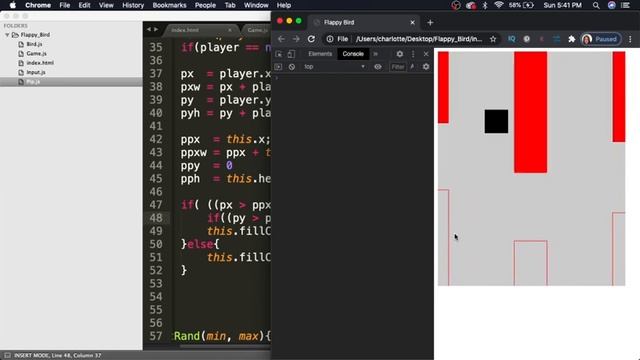The height and width of the screenshot is (360, 640).
Task: Switch to Game.js editor tab
Action: [x=257, y=30]
